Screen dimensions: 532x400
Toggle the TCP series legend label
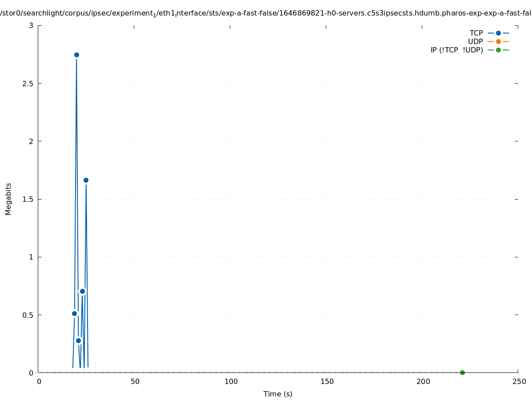[x=476, y=33]
